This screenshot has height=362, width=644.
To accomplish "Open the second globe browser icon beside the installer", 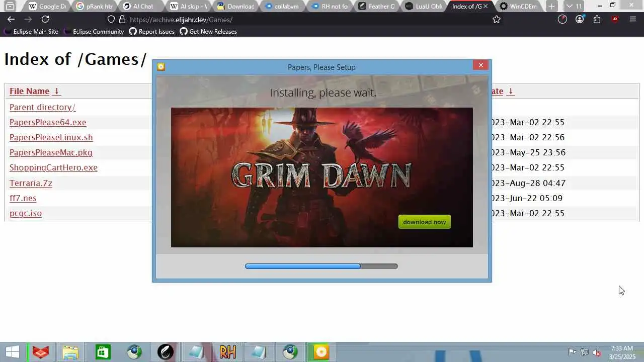I will [290, 352].
